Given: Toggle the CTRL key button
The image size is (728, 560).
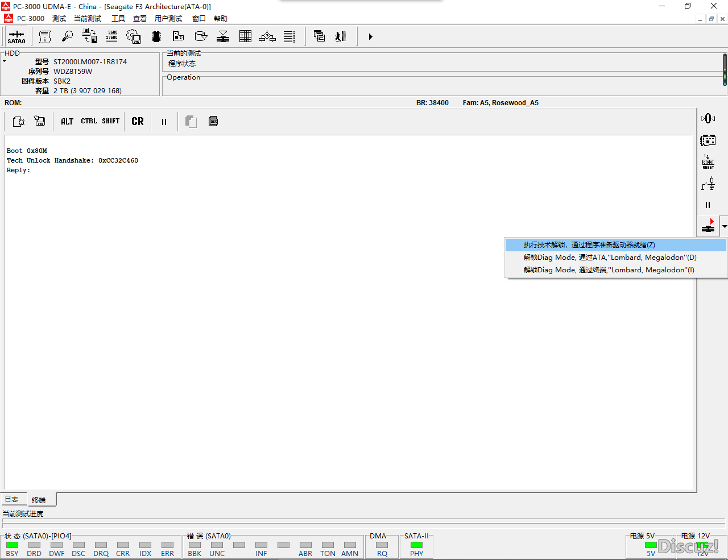Looking at the screenshot, I should pyautogui.click(x=89, y=121).
